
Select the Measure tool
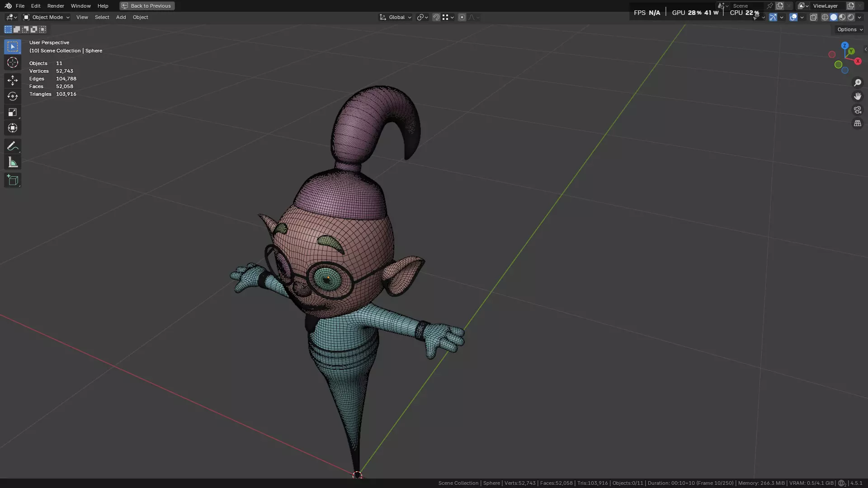tap(13, 162)
